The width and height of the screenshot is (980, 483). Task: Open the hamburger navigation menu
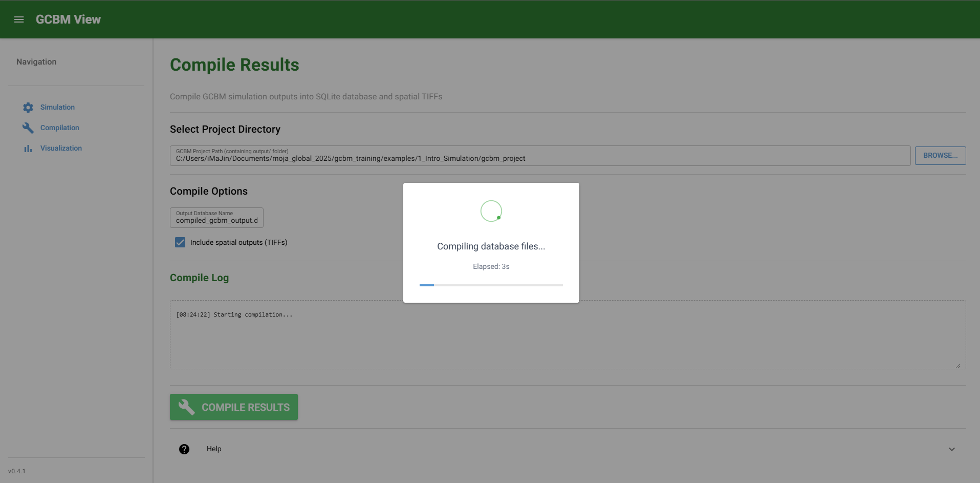[19, 19]
